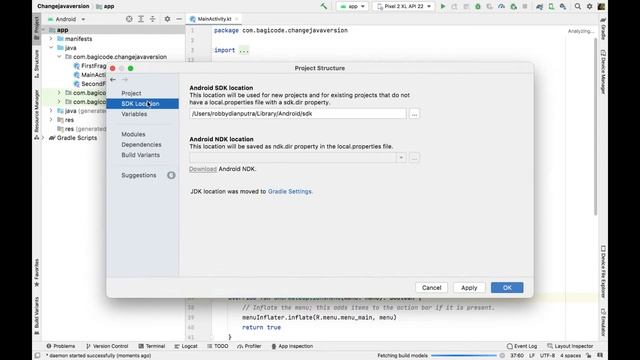This screenshot has height=360, width=640.
Task: Expand the manifests folder in project tree
Action: tap(51, 39)
